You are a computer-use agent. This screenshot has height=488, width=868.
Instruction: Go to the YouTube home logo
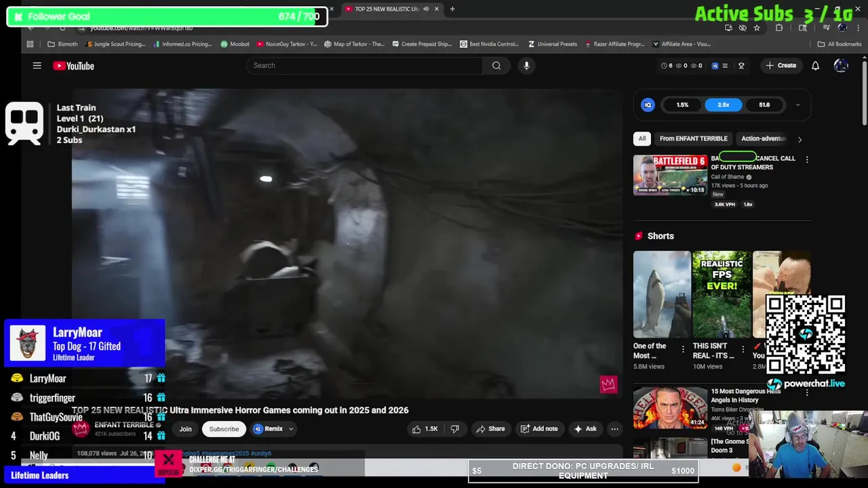coord(73,66)
